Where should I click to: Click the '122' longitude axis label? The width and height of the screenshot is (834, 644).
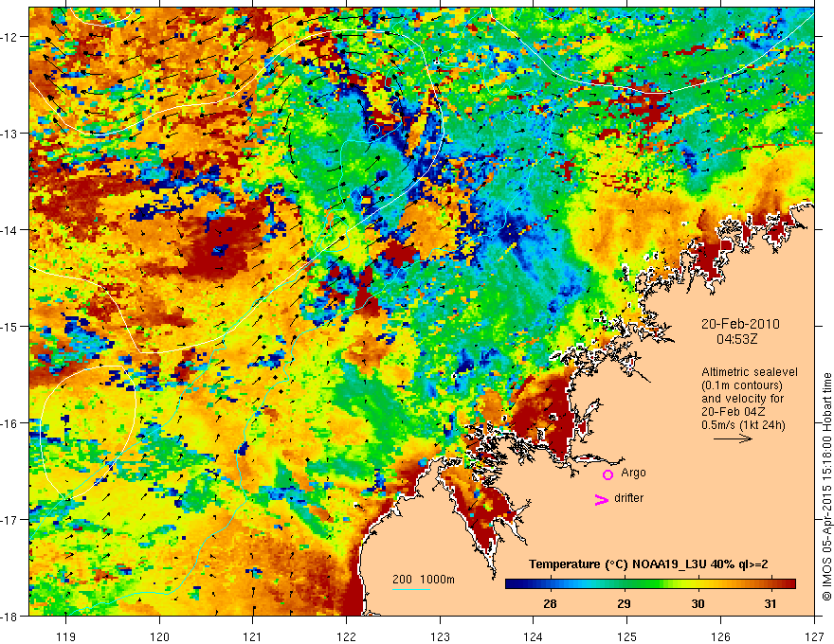(346, 636)
